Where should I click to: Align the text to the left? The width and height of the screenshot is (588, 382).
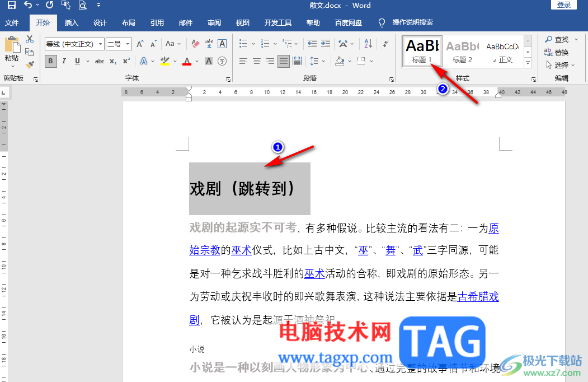click(243, 61)
